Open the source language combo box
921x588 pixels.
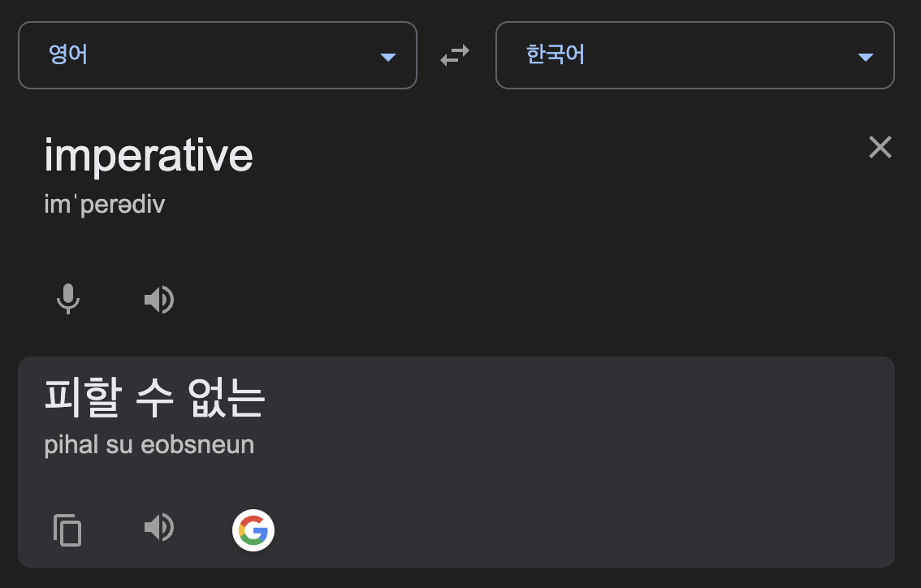[218, 55]
